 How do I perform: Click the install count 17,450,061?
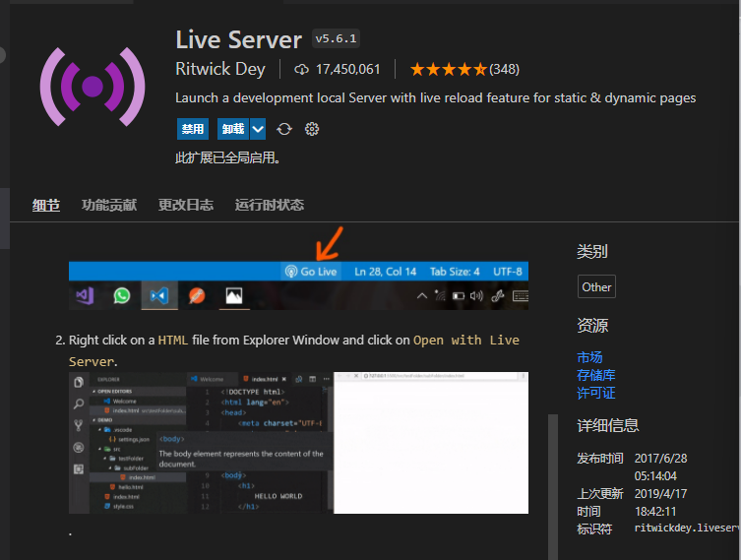pos(347,70)
